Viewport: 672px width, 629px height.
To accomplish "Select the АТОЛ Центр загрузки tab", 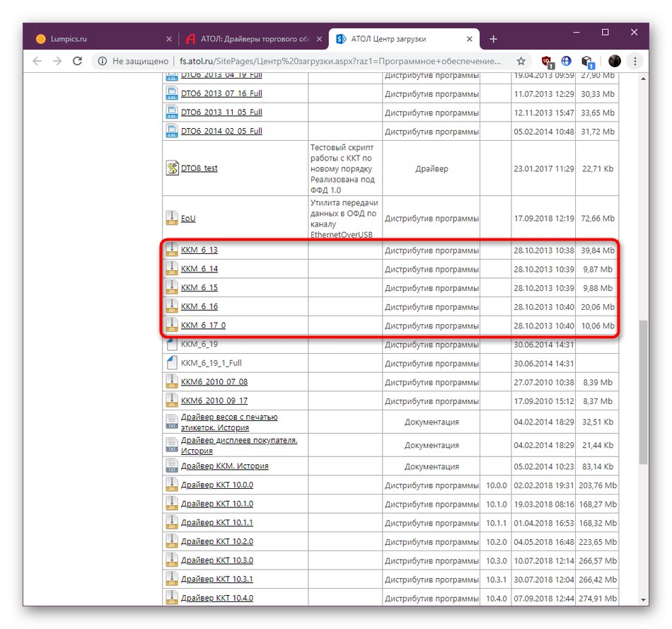I will (x=404, y=39).
